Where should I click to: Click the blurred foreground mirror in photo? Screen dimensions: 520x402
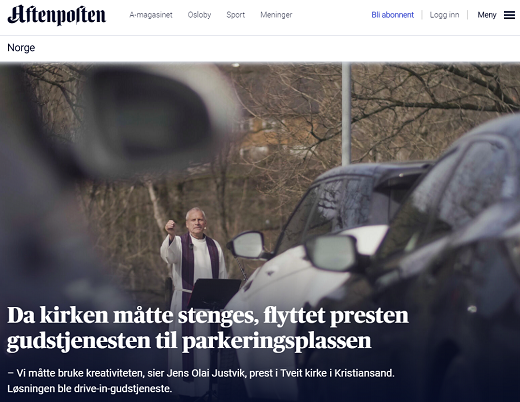point(147,120)
